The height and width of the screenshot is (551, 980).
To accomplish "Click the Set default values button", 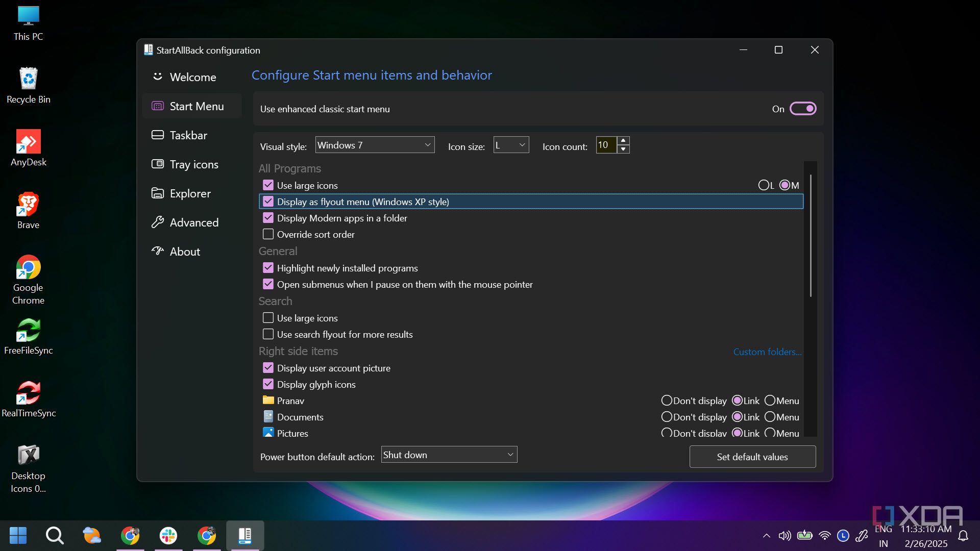I will [x=752, y=457].
